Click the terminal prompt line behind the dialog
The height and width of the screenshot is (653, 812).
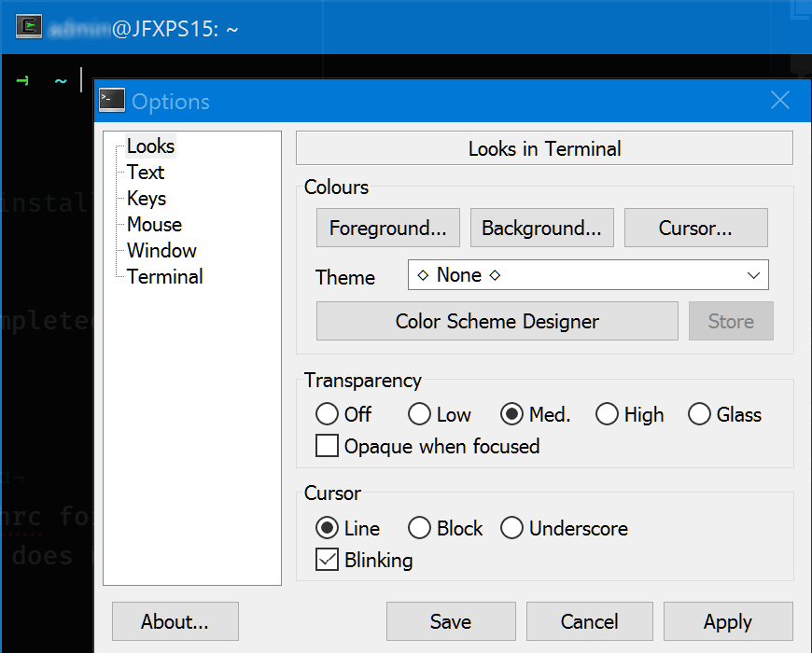49,80
